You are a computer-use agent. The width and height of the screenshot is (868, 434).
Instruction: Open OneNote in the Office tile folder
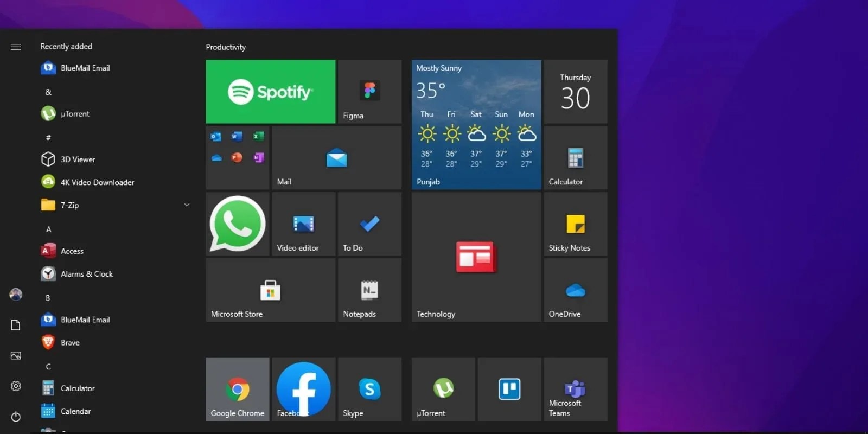coord(258,158)
